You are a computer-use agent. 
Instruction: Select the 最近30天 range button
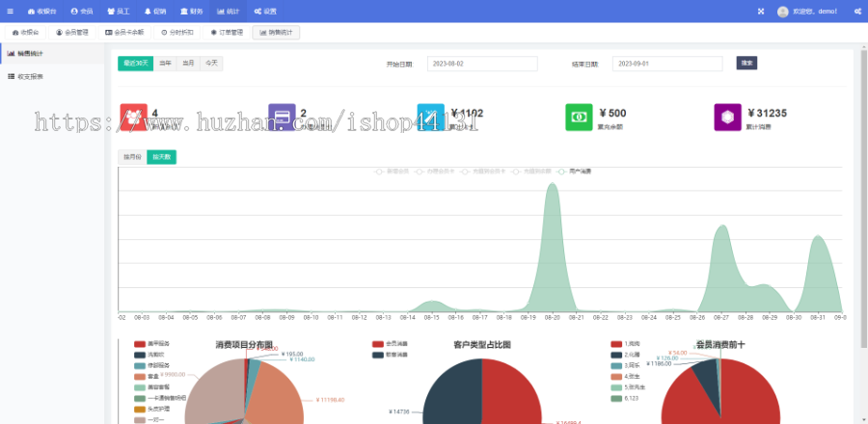136,64
